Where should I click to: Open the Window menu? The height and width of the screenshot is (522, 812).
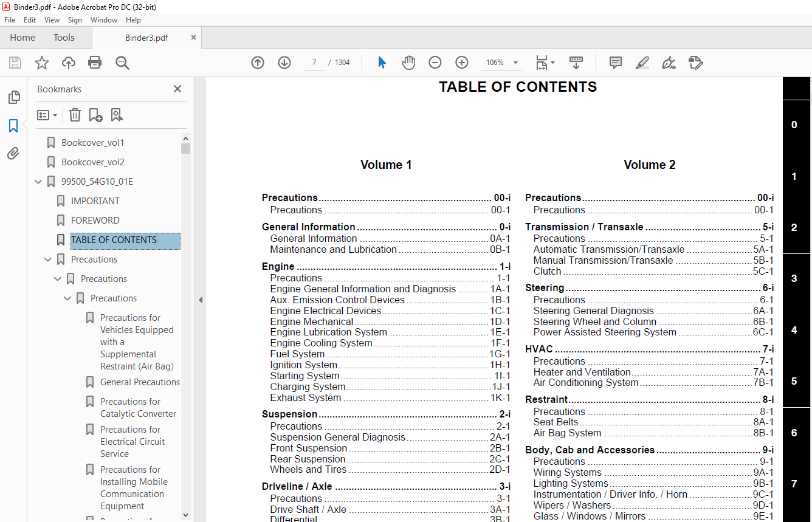pos(104,20)
